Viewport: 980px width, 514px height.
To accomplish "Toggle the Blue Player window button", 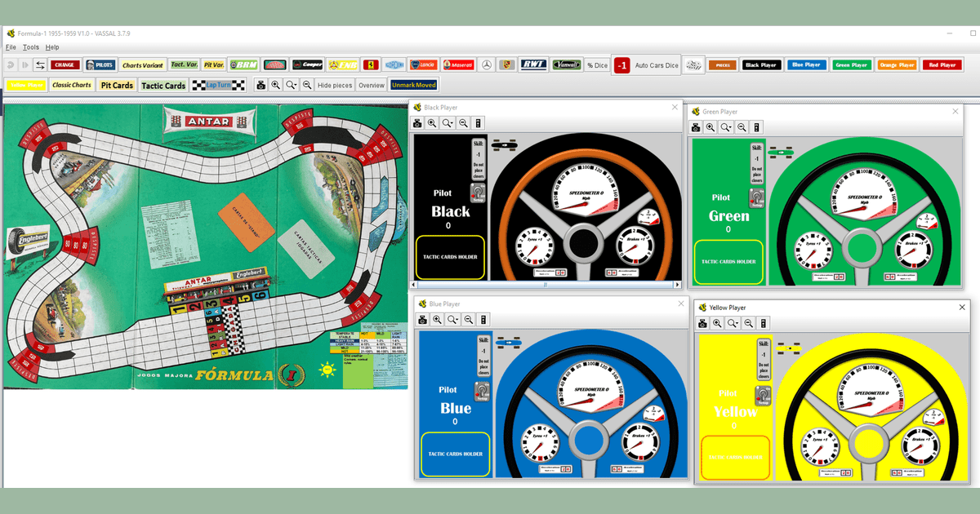I will click(807, 64).
